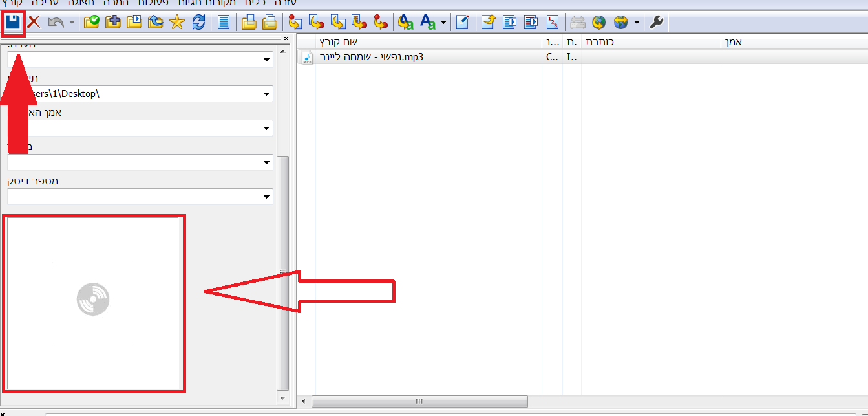The width and height of the screenshot is (868, 416).
Task: Click the wrench options icon
Action: point(656,23)
